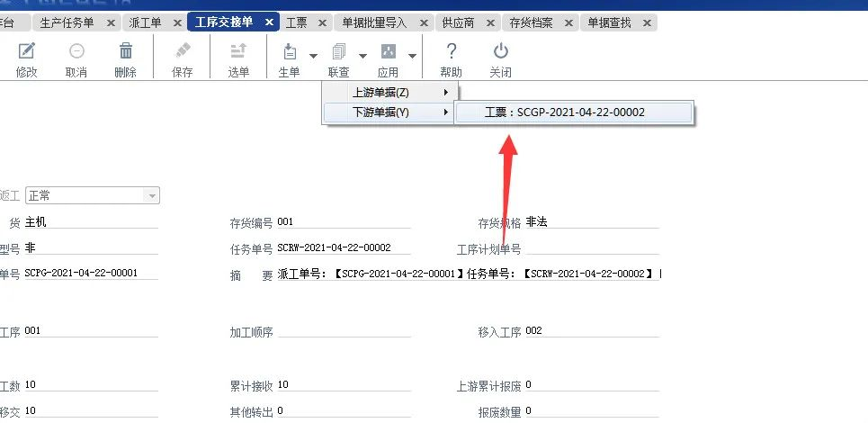Screen dimensions: 868x423
Task: Click the 移入工序 field showing 002
Action: click(592, 331)
